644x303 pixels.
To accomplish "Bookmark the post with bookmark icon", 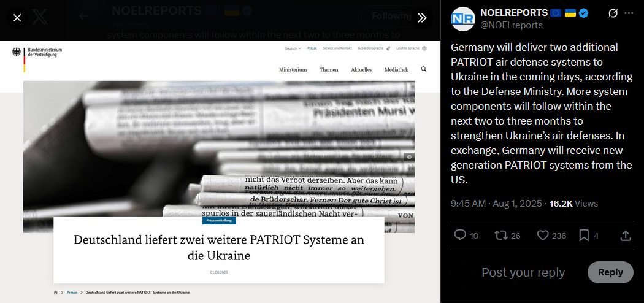I will click(x=584, y=236).
